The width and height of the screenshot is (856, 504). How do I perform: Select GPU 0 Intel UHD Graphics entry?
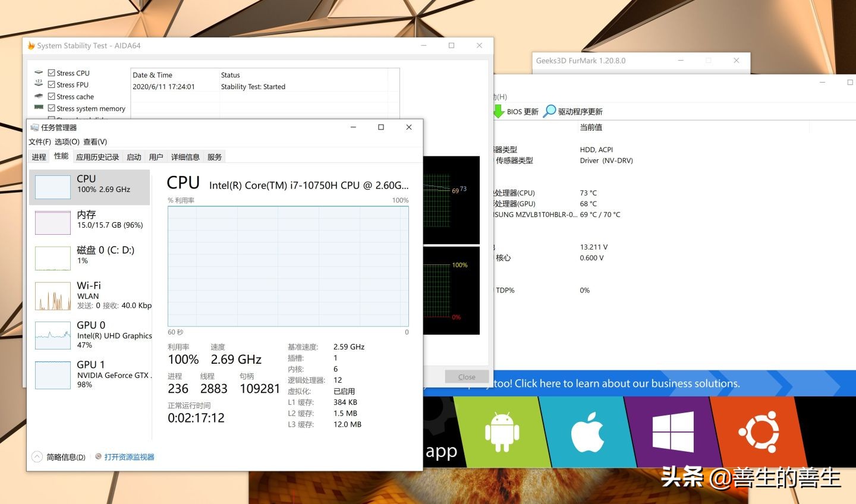(x=90, y=335)
